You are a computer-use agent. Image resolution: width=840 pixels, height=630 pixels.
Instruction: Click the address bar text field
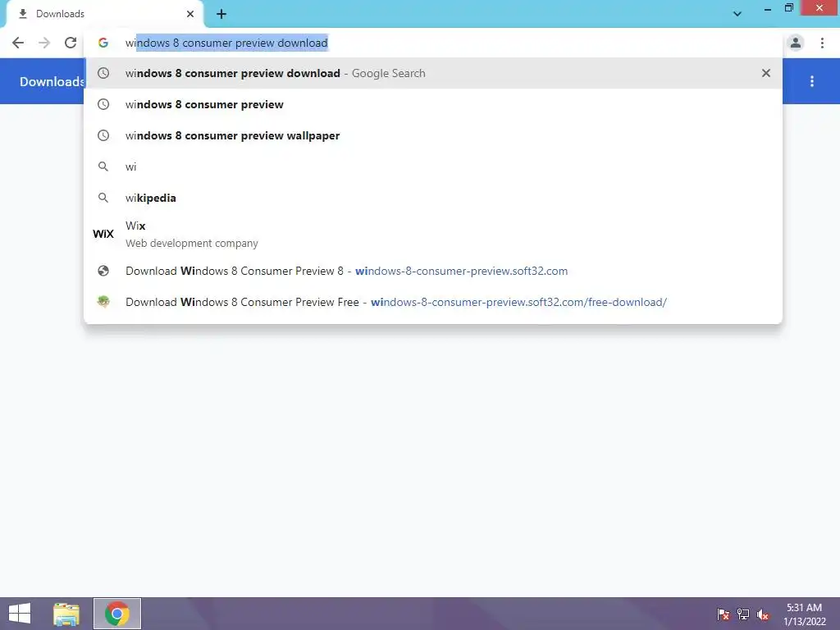pyautogui.click(x=434, y=43)
